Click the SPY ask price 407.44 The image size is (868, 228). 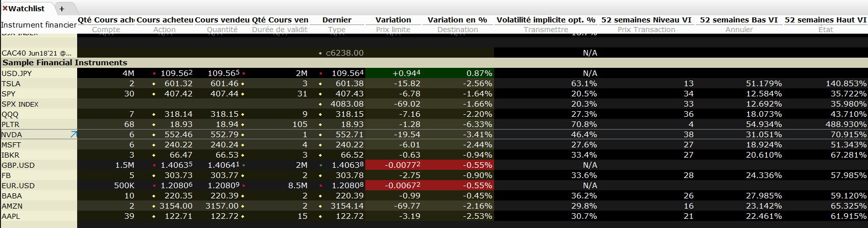(224, 94)
